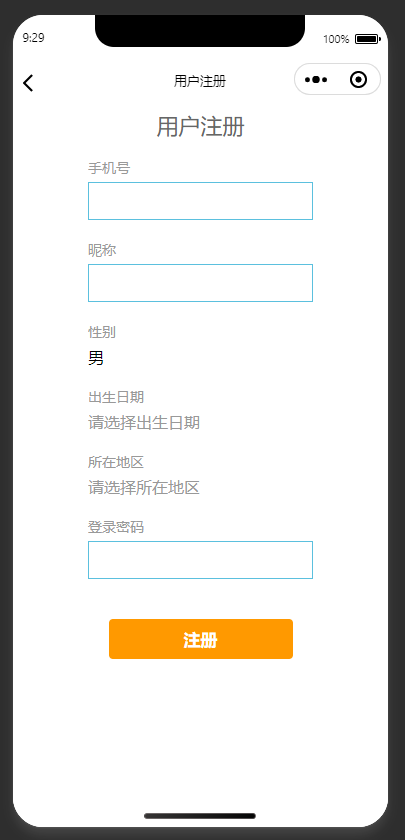Image resolution: width=405 pixels, height=840 pixels.
Task: Tap the 9:29 clock in status bar
Action: click(x=33, y=38)
